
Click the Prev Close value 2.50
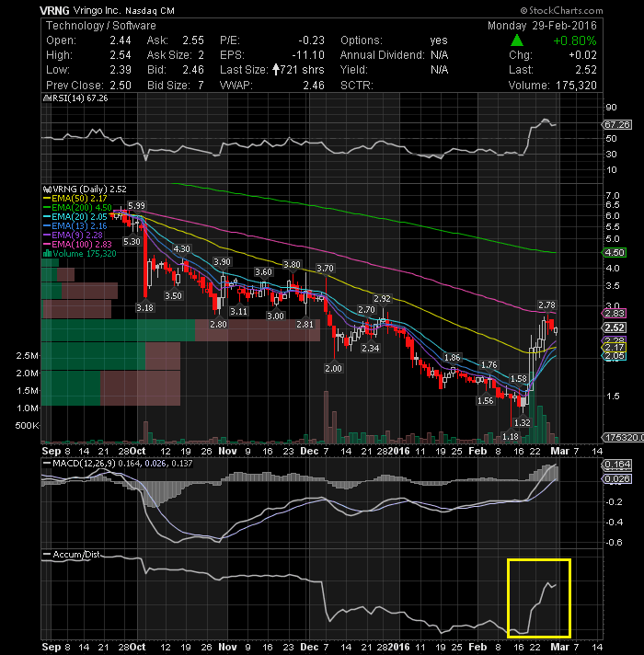(121, 86)
